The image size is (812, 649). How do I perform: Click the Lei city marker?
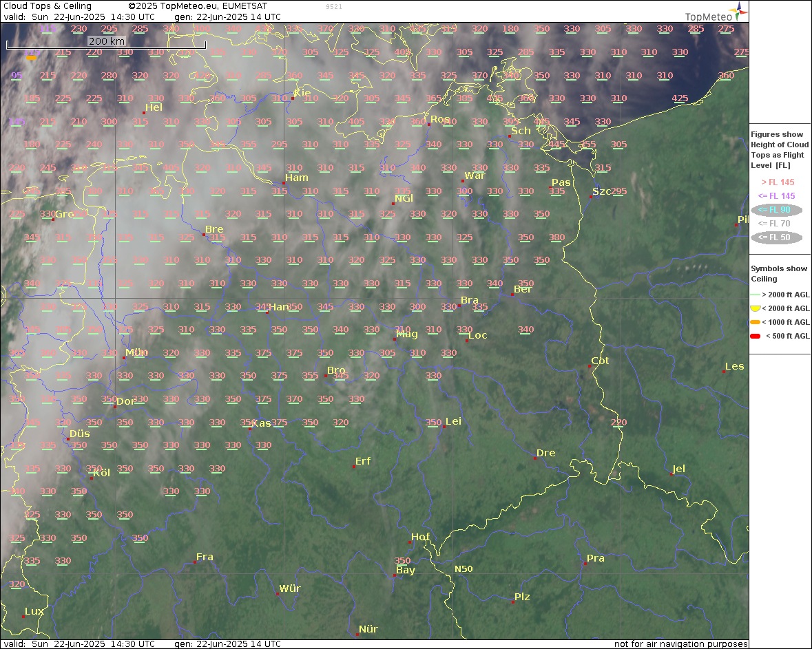pos(444,427)
